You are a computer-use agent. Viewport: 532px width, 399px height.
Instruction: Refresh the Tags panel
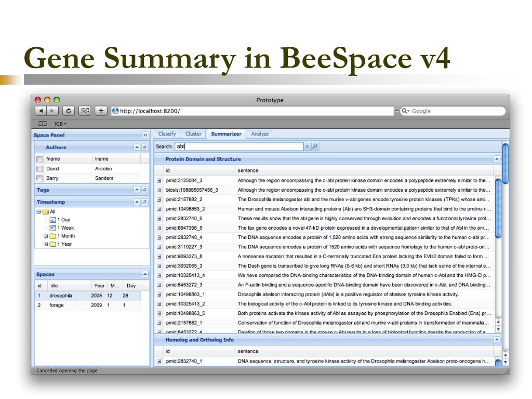point(144,190)
